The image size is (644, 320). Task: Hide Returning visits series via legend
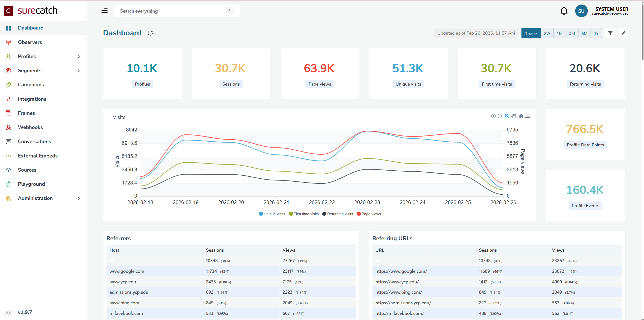[x=338, y=214]
